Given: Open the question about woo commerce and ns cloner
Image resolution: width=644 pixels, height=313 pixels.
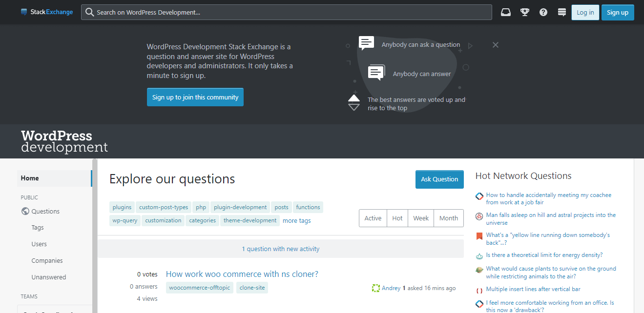Looking at the screenshot, I should (242, 274).
